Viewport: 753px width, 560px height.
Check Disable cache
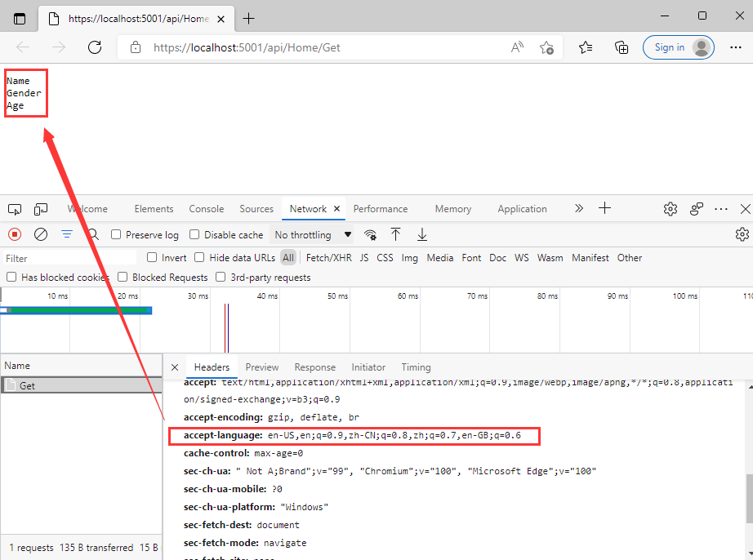tap(196, 234)
